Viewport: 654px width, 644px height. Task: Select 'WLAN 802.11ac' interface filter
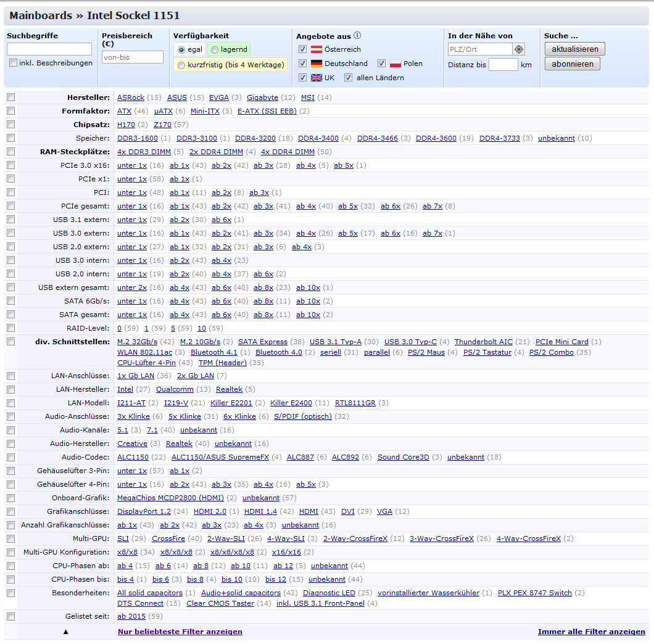144,352
